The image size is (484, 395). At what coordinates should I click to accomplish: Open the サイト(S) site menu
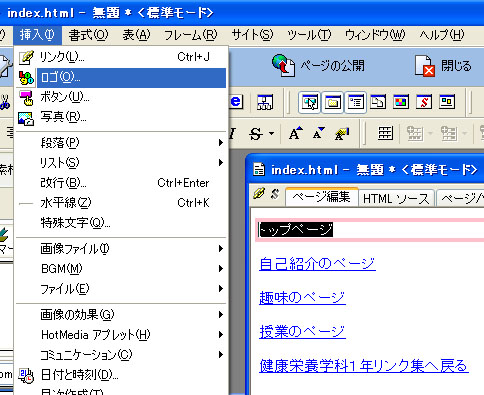252,35
